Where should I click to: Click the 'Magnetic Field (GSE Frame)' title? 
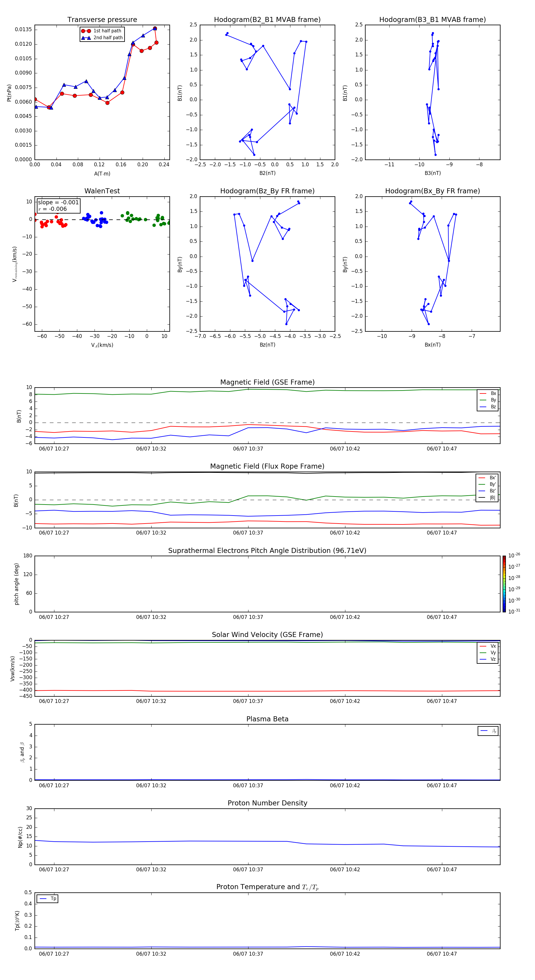point(267,382)
